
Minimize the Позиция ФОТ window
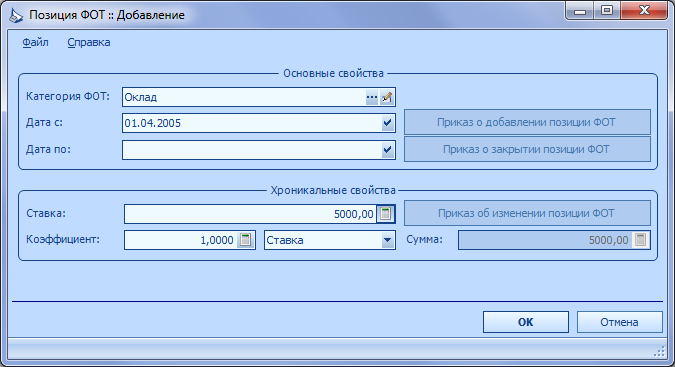580,10
